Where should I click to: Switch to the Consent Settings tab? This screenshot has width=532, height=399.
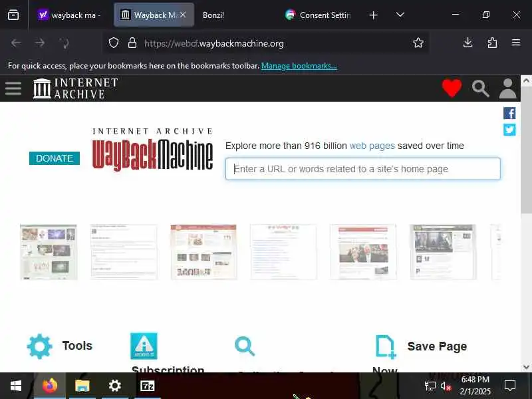[319, 15]
